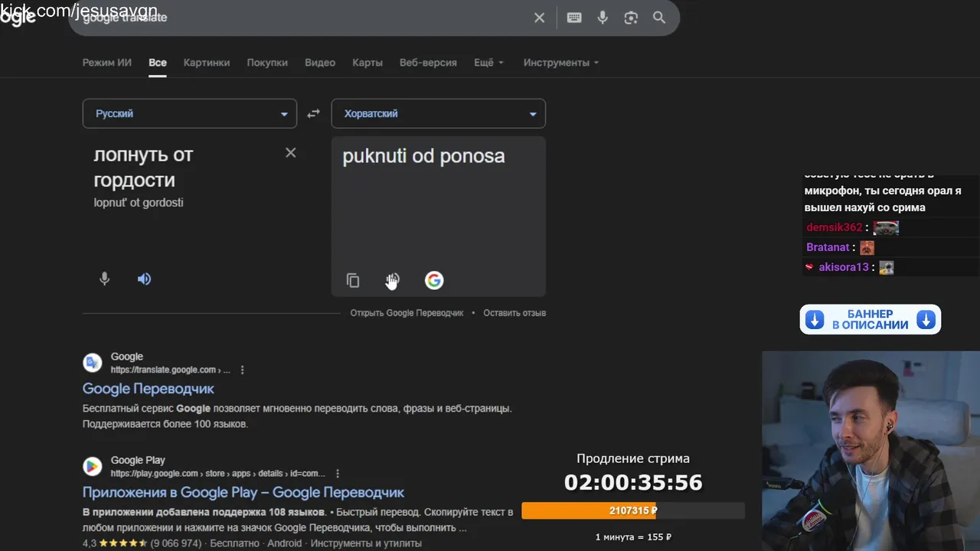Click the magnifier search icon

pyautogui.click(x=659, y=18)
